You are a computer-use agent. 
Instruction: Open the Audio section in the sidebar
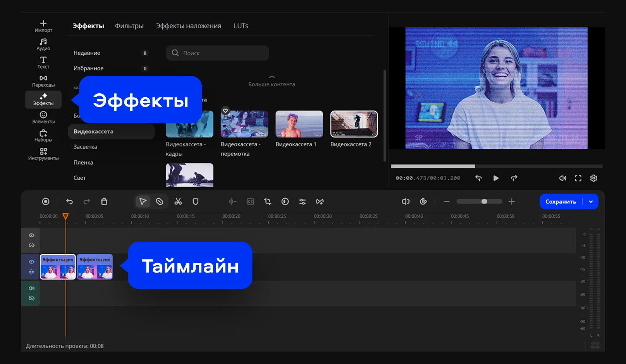click(43, 44)
